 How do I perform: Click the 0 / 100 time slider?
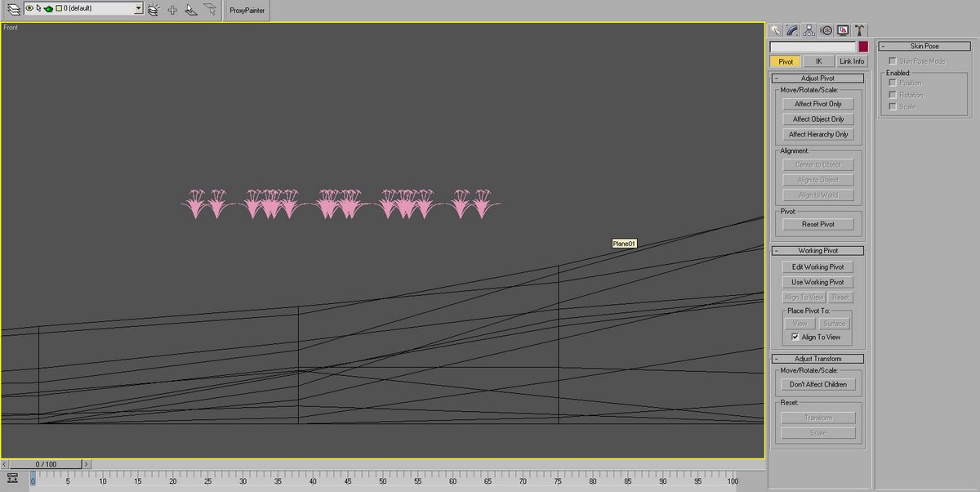click(46, 464)
